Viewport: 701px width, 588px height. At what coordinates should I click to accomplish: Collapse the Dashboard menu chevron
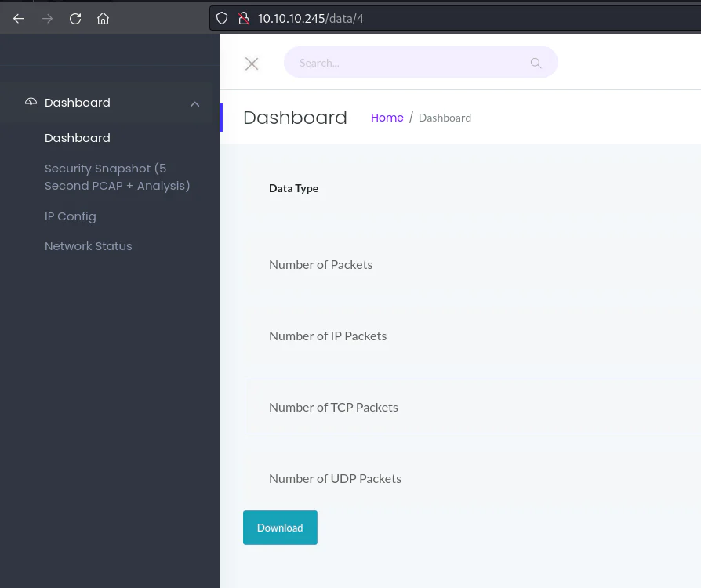195,104
